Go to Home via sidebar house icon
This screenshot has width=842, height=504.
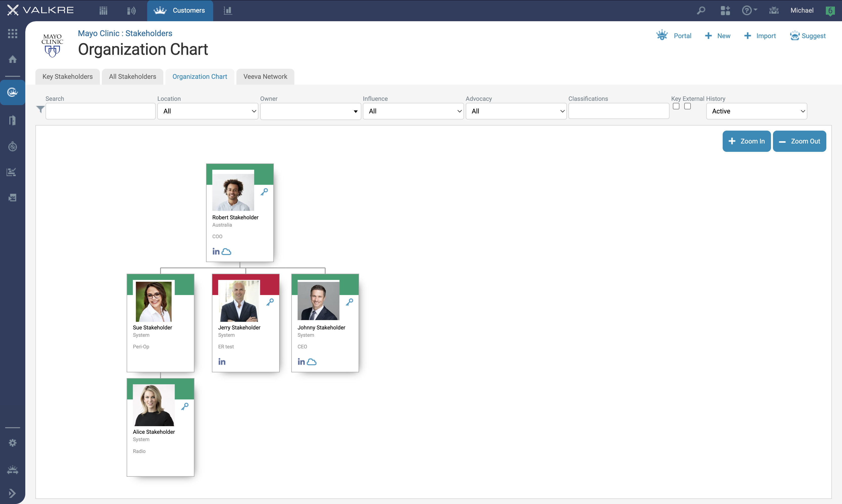(13, 59)
